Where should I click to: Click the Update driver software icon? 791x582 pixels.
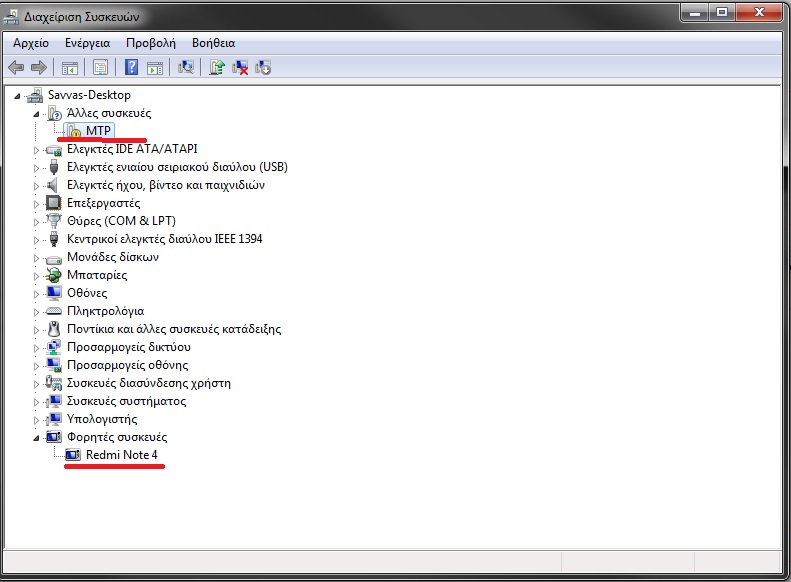(217, 67)
